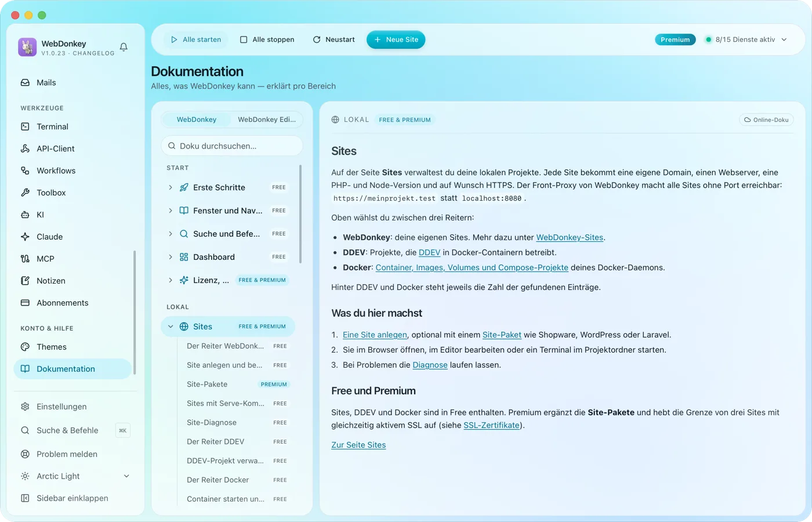812x522 pixels.
Task: Expand Suche und Befe... section
Action: pyautogui.click(x=170, y=234)
